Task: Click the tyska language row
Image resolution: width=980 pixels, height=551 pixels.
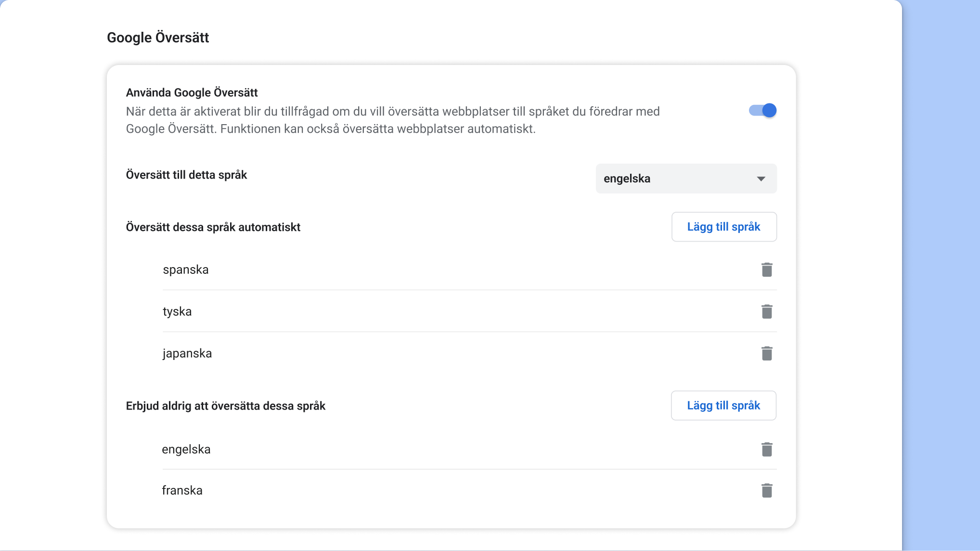Action: click(x=177, y=311)
